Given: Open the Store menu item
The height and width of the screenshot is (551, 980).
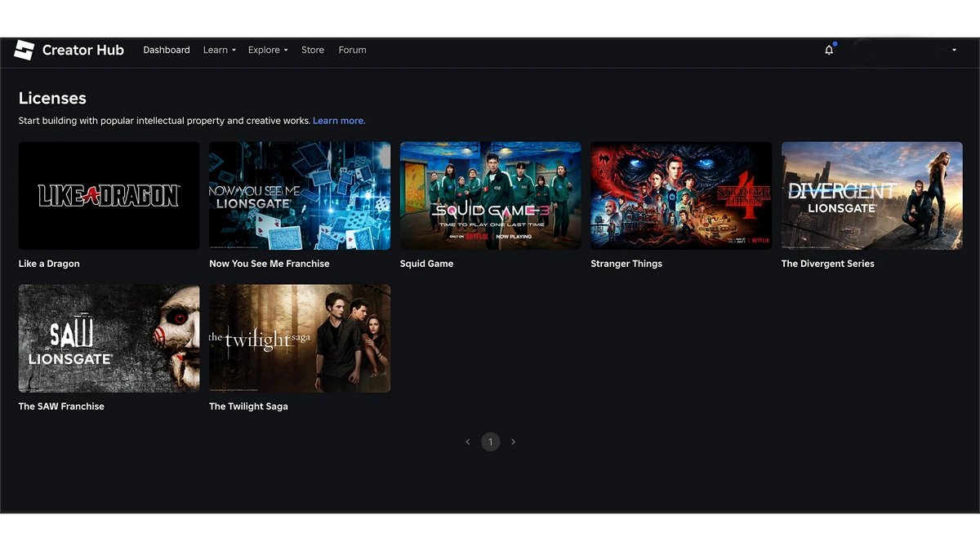Looking at the screenshot, I should (x=313, y=50).
